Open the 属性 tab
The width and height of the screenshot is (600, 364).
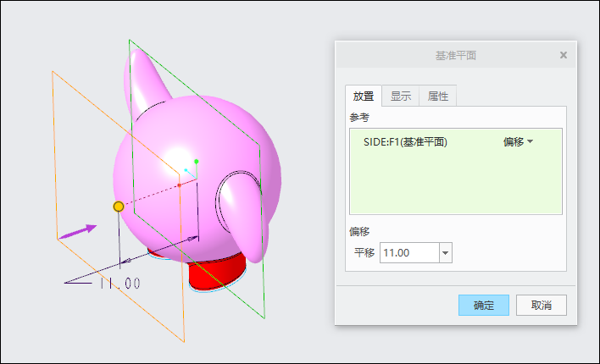click(x=438, y=96)
